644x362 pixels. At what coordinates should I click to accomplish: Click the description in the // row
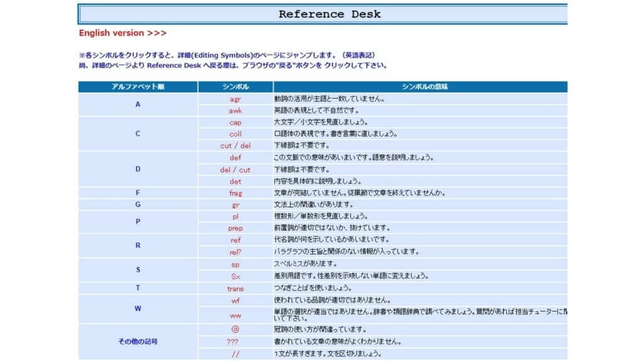coord(328,353)
